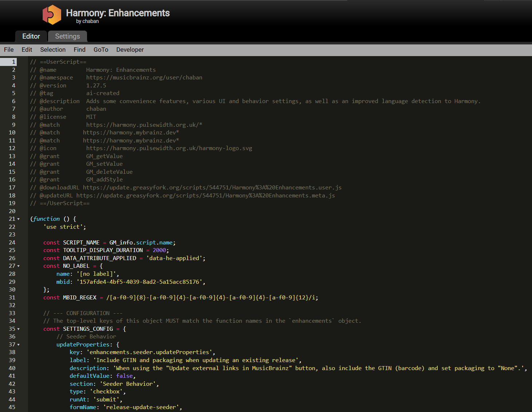Click the runAt 'submit' value
The height and width of the screenshot is (412, 532).
[106, 400]
